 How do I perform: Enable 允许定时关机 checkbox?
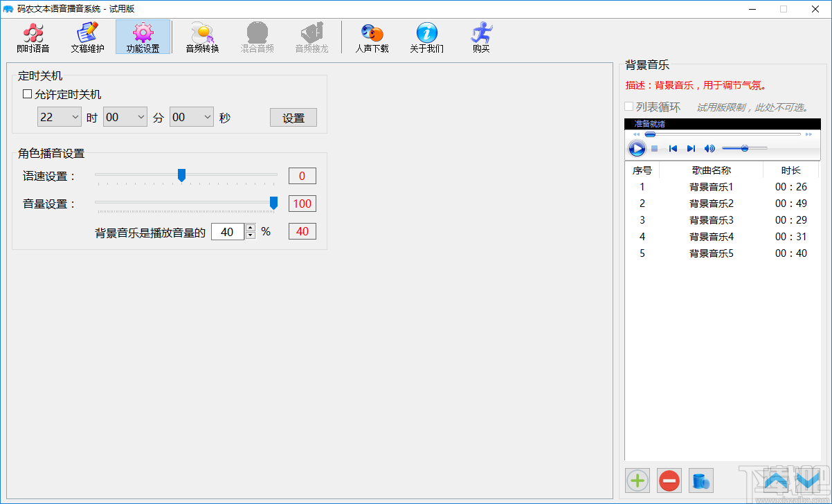26,94
